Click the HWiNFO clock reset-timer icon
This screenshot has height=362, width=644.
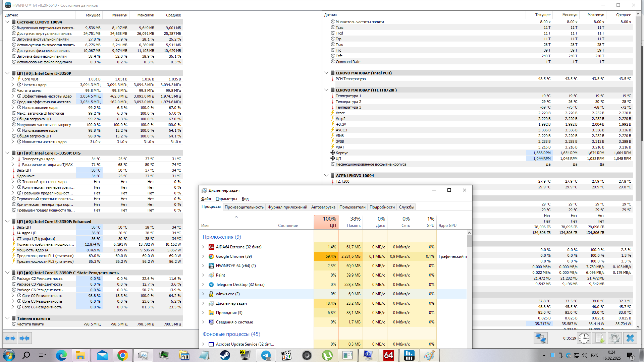tap(584, 338)
